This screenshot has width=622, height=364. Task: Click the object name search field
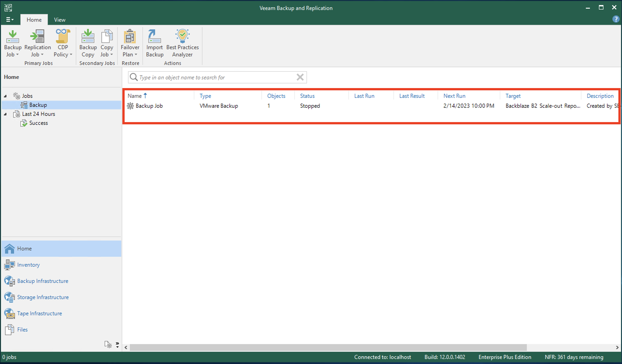(x=217, y=77)
